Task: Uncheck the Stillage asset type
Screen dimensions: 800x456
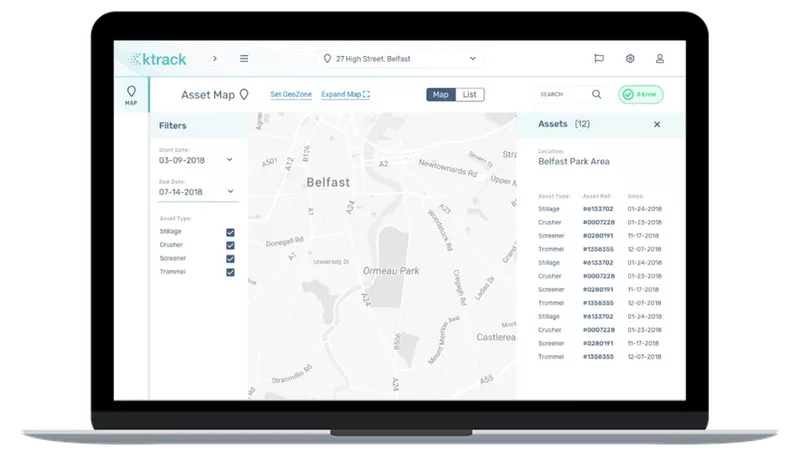Action: pos(231,232)
